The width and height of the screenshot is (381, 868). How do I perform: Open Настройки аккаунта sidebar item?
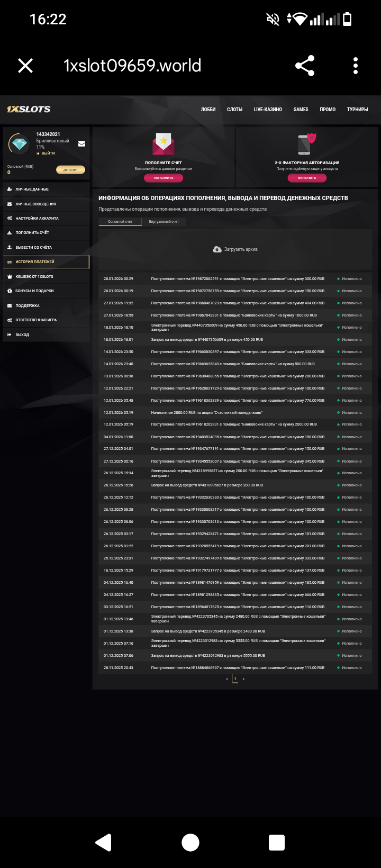tap(46, 218)
